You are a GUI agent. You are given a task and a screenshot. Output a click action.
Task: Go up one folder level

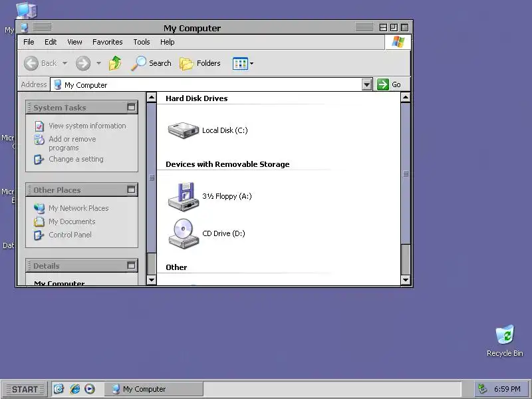(x=115, y=63)
